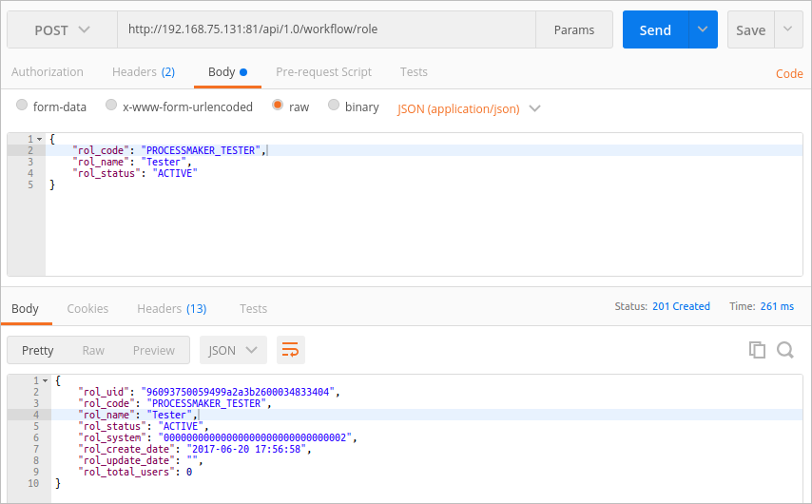
Task: Switch to response Headers (13) tab
Action: 171,309
